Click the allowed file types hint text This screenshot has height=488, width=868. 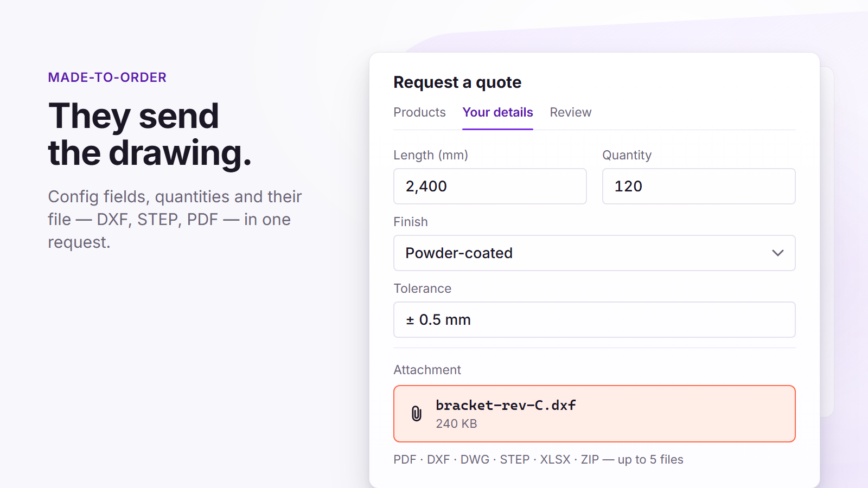click(538, 460)
